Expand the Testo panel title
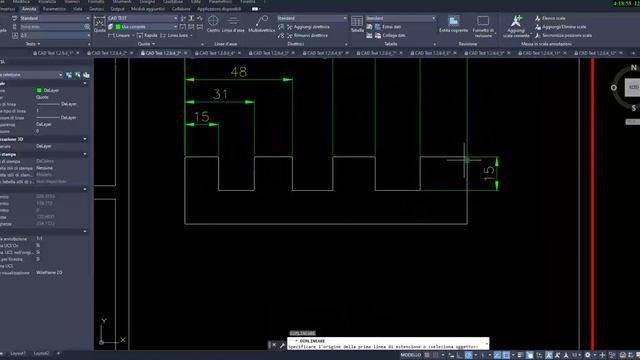Screen dimensions: 640x360 [x=33, y=44]
